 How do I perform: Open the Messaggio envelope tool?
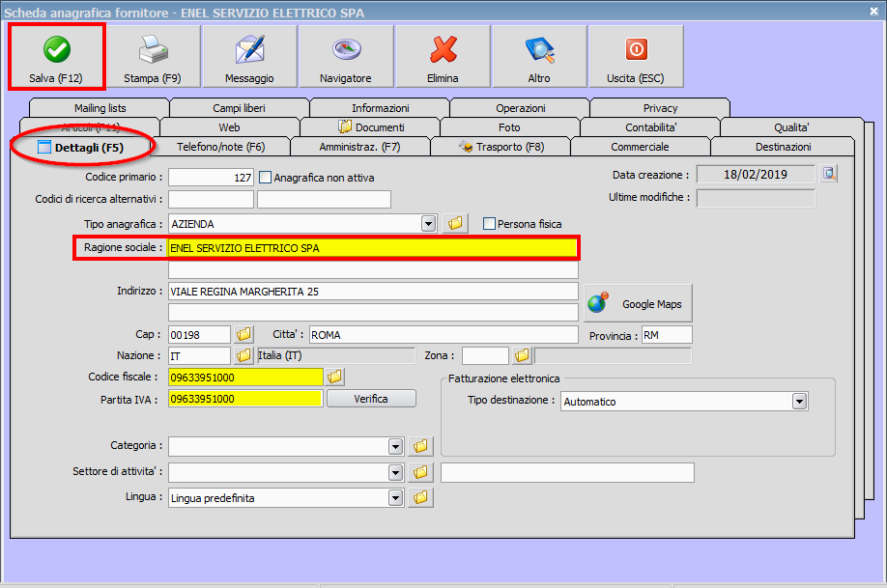249,57
